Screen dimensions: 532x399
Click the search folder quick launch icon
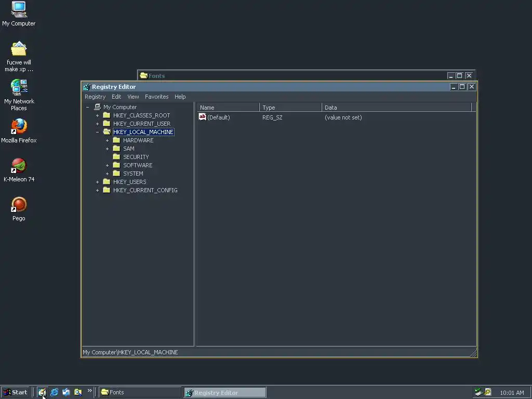78,392
